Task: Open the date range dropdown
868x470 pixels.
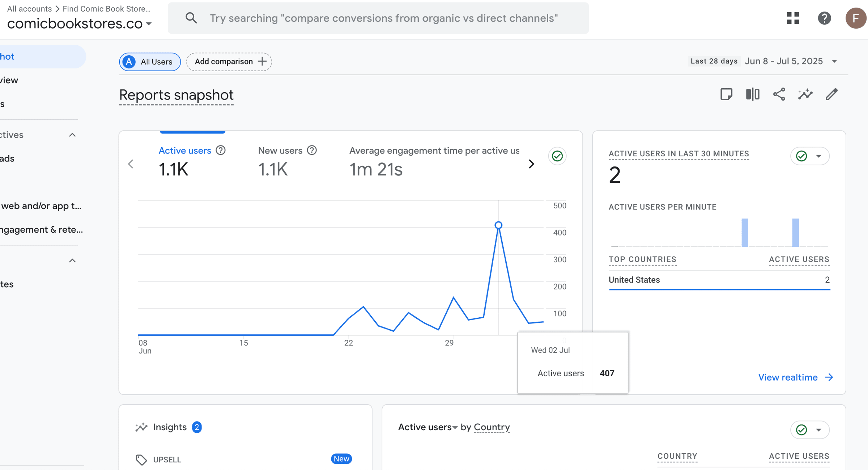Action: pos(834,62)
